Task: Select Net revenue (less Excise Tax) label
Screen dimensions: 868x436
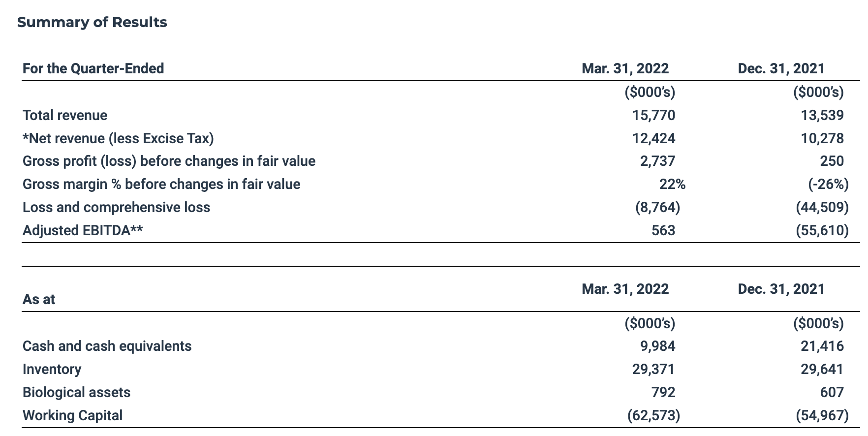Action: (118, 138)
